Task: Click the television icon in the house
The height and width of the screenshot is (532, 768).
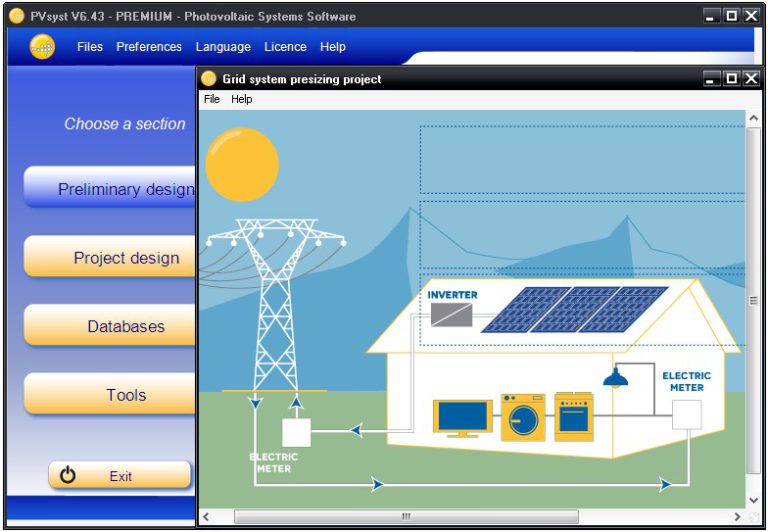Action: [462, 417]
